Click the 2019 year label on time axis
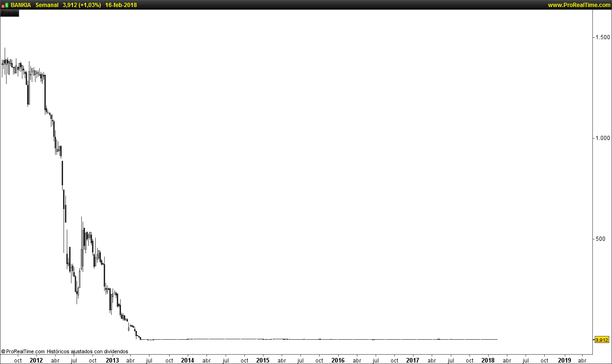Screen dimensions: 612x364 click(564, 360)
